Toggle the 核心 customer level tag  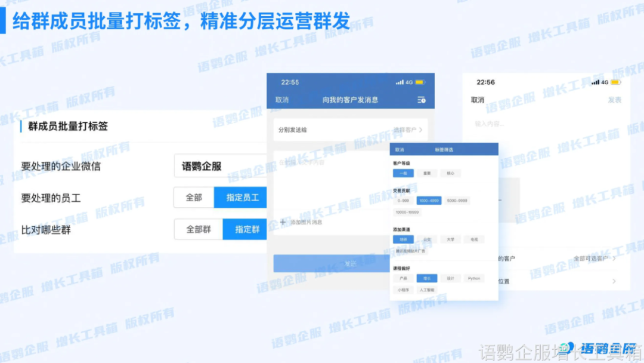point(450,173)
